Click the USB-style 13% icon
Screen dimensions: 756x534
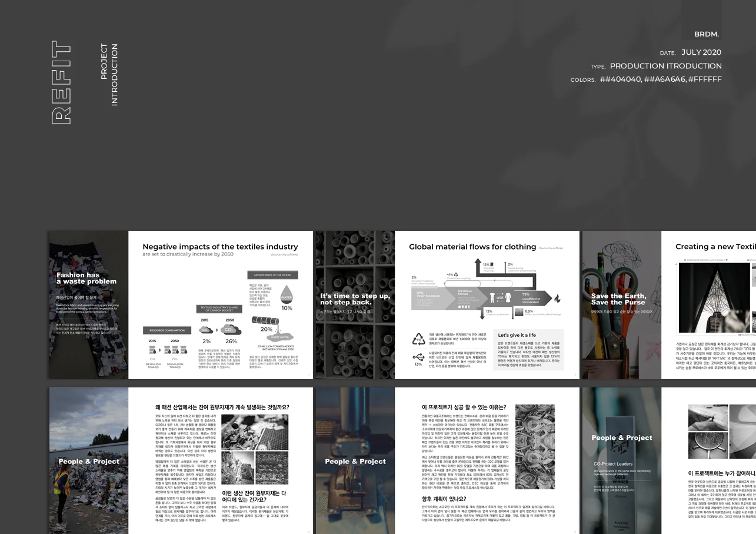pos(418,357)
